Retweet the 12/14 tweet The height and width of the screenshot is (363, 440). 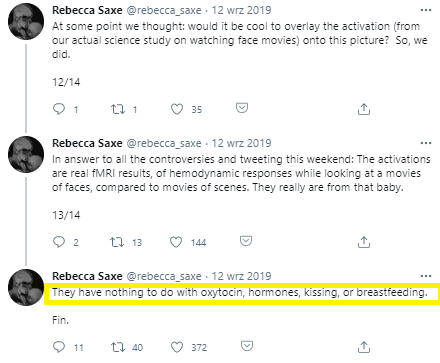pos(118,109)
